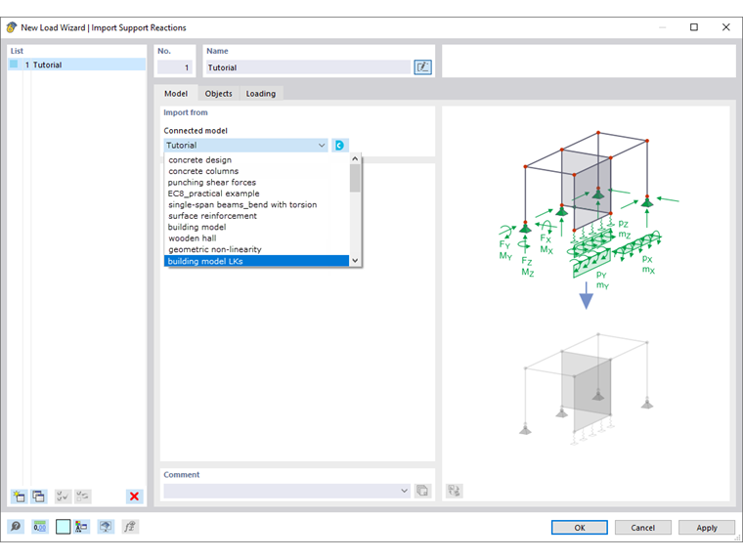Click the display view icon in bottom toolbar
The height and width of the screenshot is (560, 743).
pos(106,527)
